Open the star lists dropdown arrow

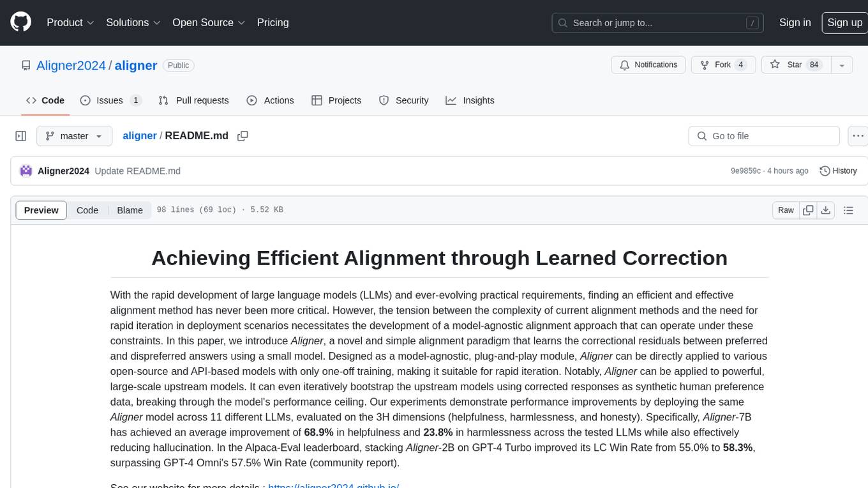pyautogui.click(x=842, y=65)
